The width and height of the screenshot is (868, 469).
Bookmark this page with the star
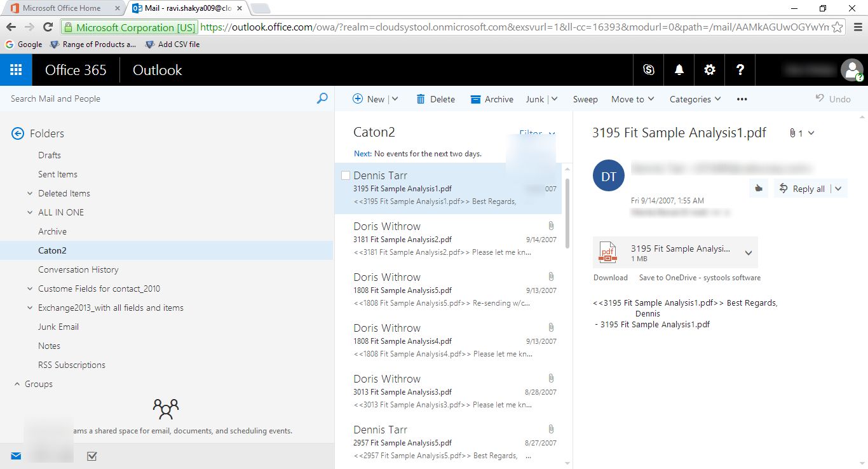tap(837, 27)
